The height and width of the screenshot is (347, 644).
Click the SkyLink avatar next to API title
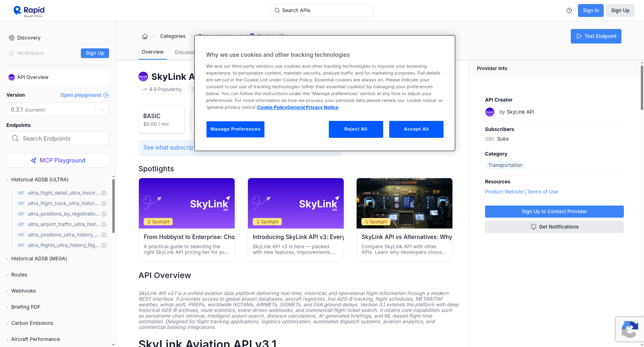point(143,77)
